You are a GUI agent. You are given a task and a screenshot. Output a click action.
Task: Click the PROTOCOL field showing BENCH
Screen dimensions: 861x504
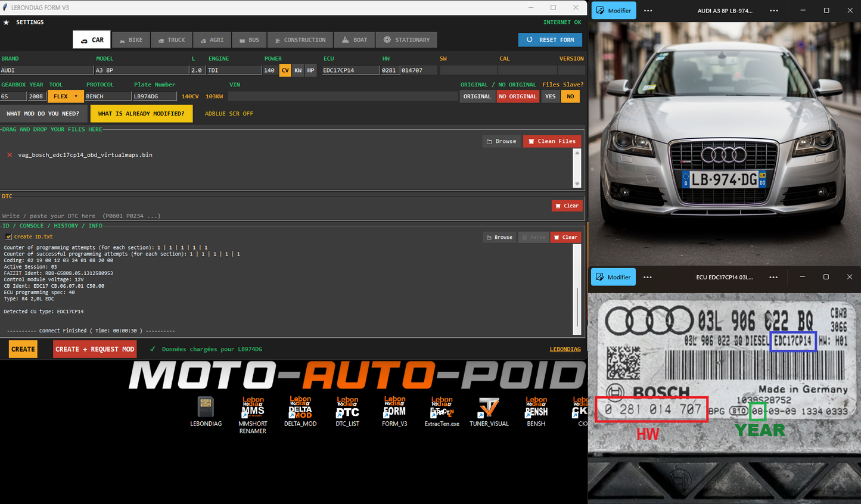[108, 97]
